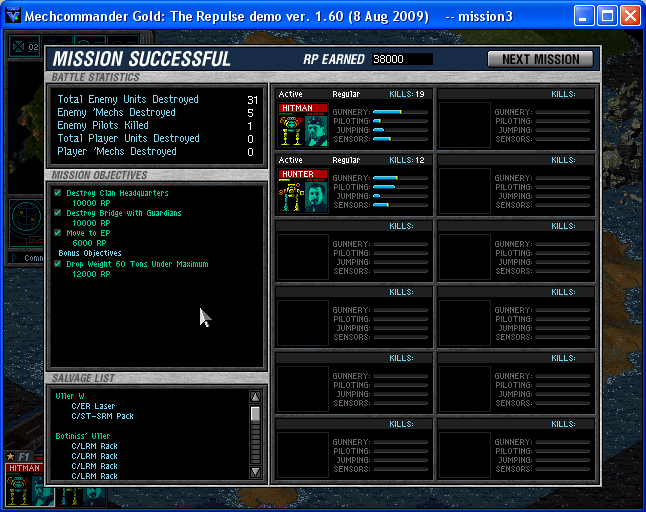The width and height of the screenshot is (646, 512).
Task: Select the C/ST-SRM Pack salvage item
Action: pos(102,416)
